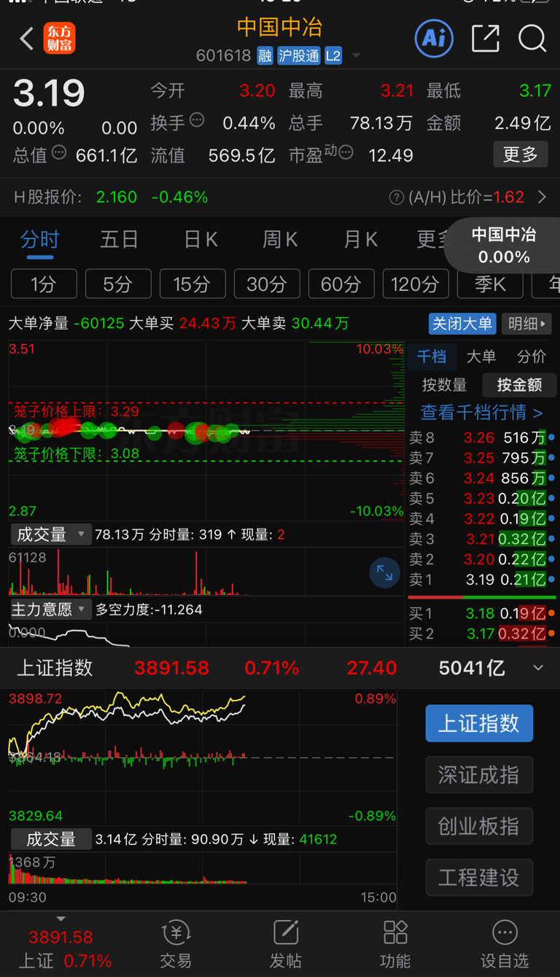Select 买1 row at 3.18

click(481, 614)
